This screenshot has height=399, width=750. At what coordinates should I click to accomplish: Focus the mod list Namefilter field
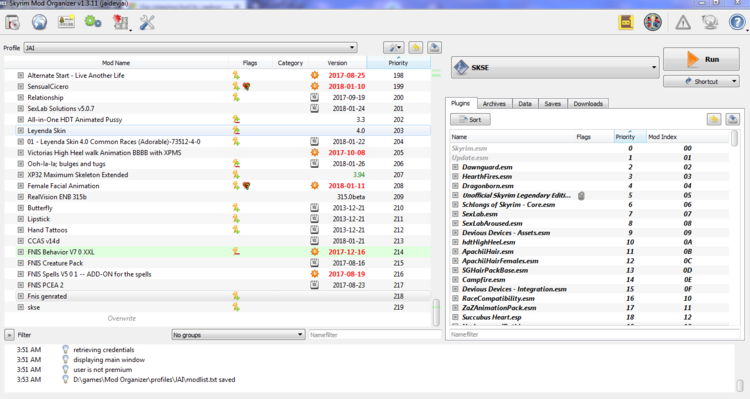coord(375,335)
